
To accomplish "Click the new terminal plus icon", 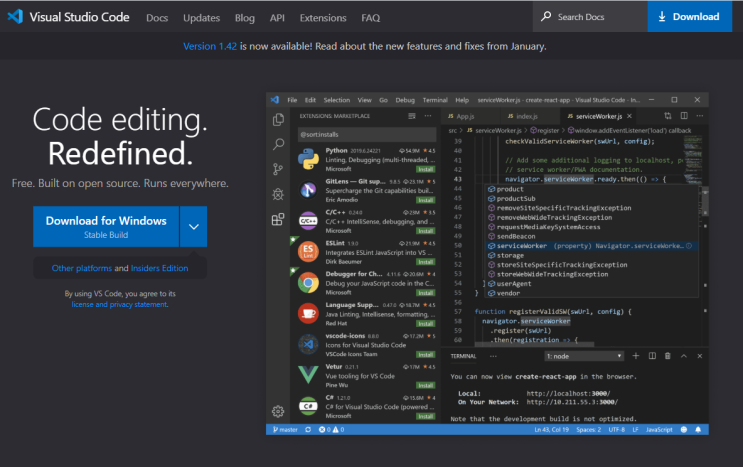I will [x=636, y=356].
